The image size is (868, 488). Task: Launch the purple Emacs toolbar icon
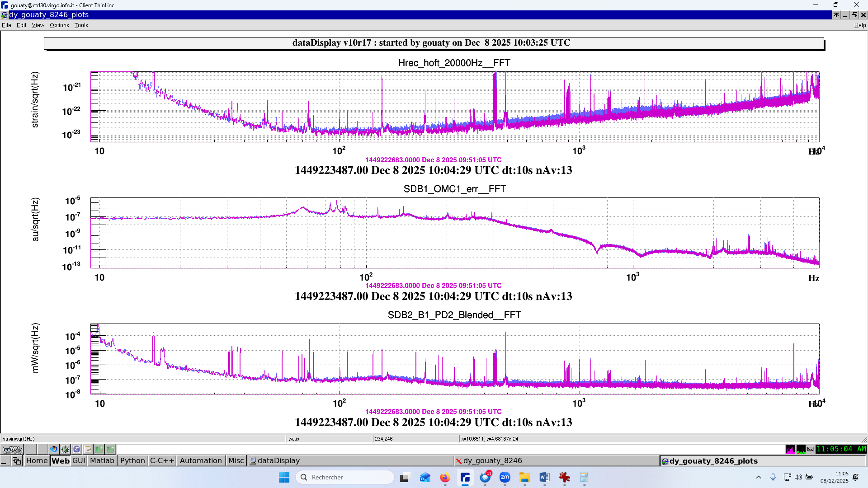[77, 449]
